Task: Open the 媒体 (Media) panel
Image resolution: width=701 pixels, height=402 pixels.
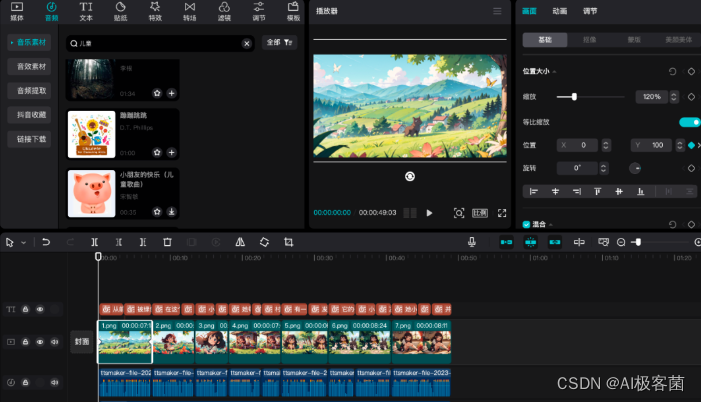Action: pos(17,12)
